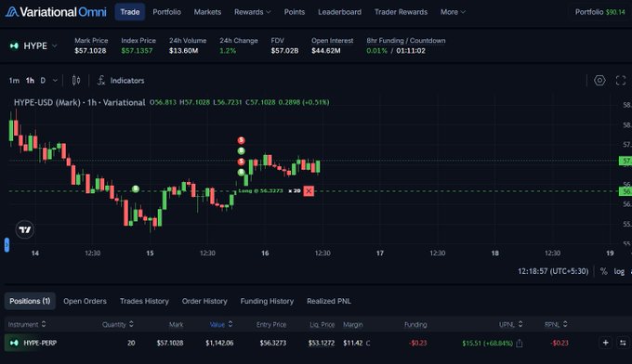Screen dimensions: 632x364
Task: Sort positions by Instrument column
Action: (x=27, y=324)
